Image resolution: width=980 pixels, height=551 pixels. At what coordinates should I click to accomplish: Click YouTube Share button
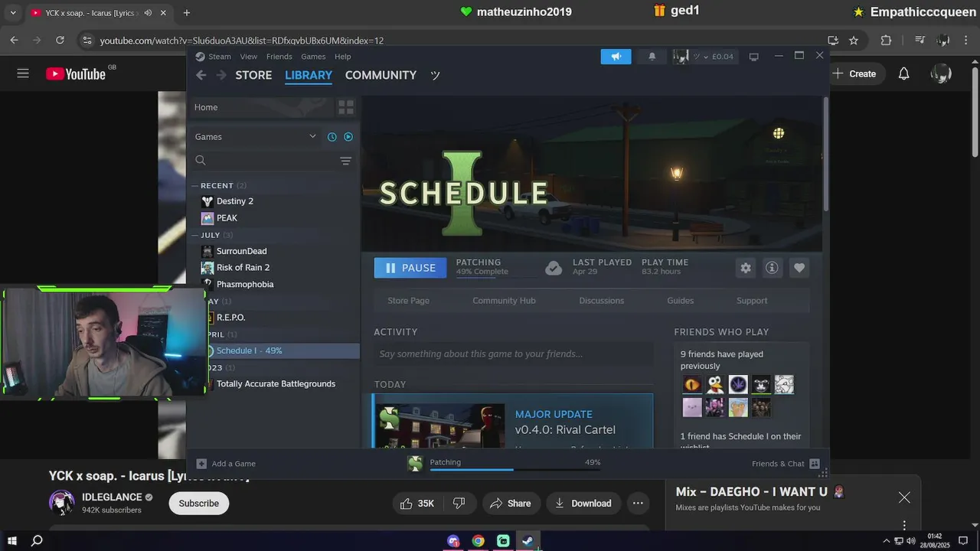point(511,503)
